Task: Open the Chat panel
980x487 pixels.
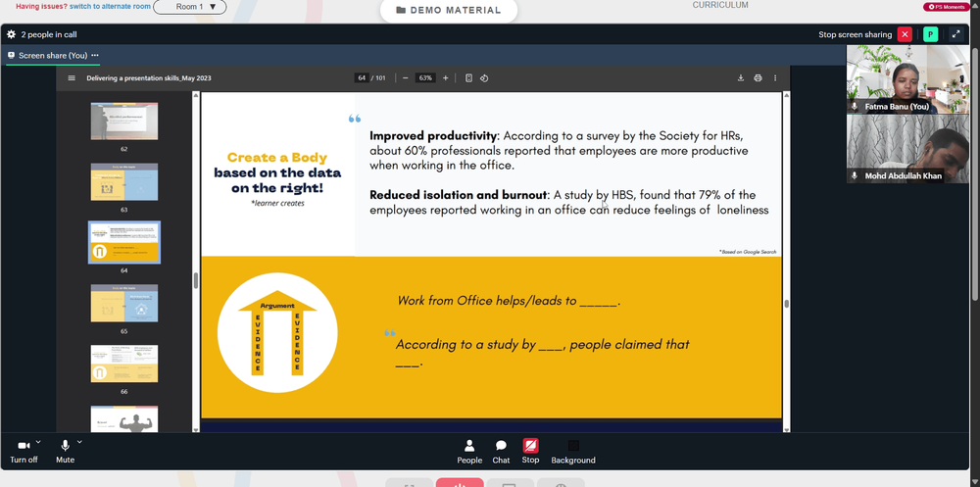Action: pyautogui.click(x=501, y=452)
